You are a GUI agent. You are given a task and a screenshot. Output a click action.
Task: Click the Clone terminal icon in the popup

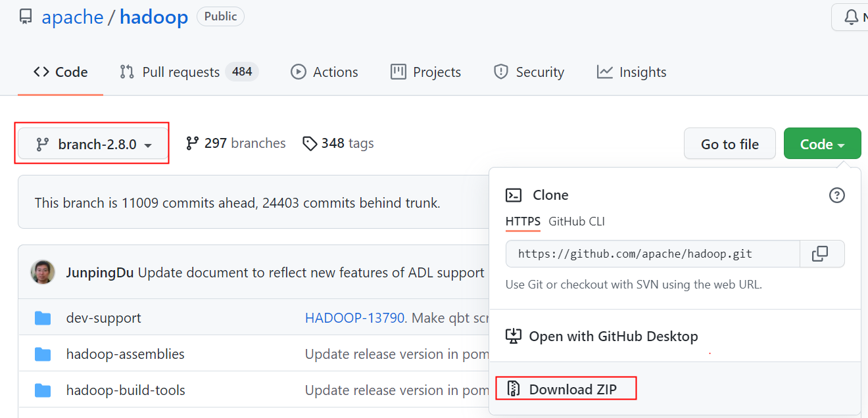point(514,195)
